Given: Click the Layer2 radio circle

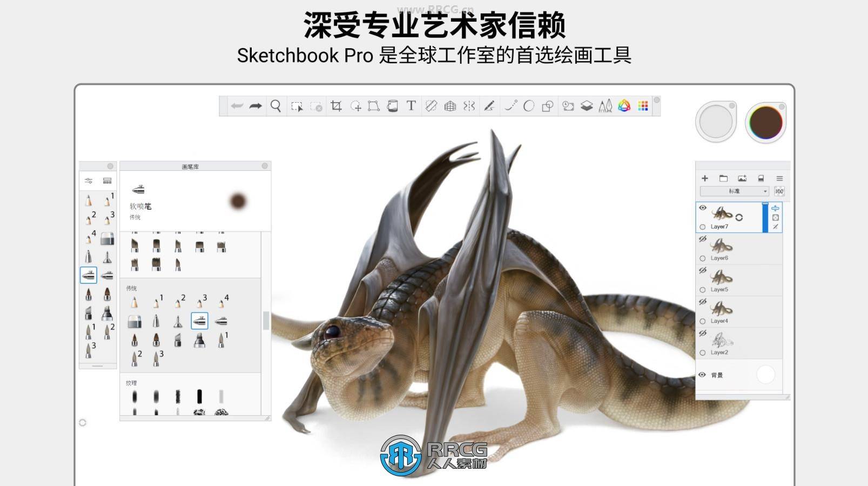Looking at the screenshot, I should pos(703,352).
